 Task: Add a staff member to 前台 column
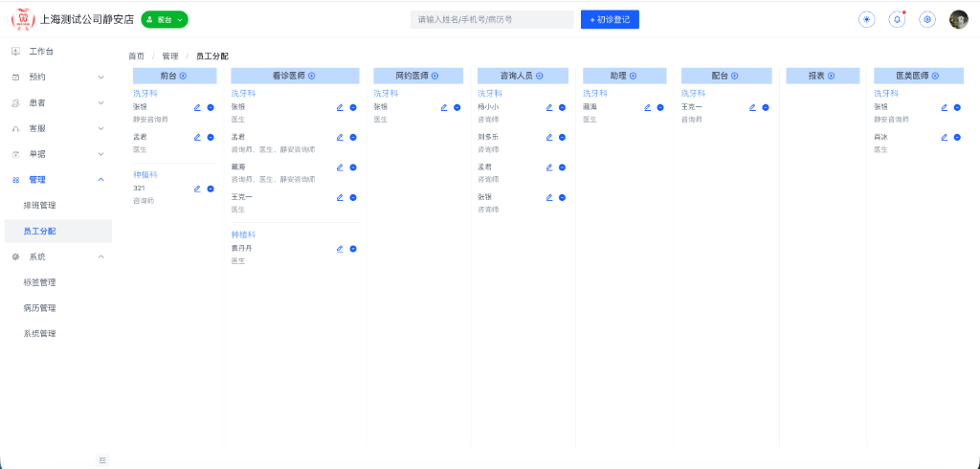(x=183, y=76)
